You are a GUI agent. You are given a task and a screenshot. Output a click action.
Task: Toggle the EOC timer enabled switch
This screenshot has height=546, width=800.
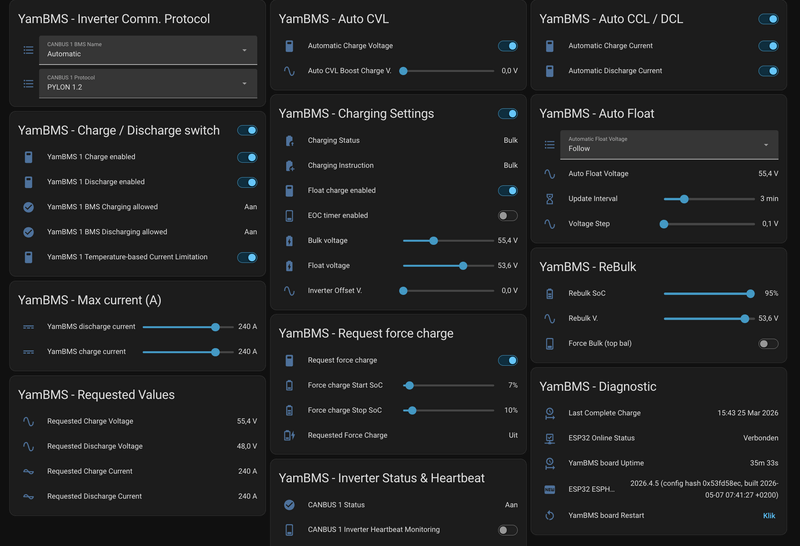tap(508, 215)
